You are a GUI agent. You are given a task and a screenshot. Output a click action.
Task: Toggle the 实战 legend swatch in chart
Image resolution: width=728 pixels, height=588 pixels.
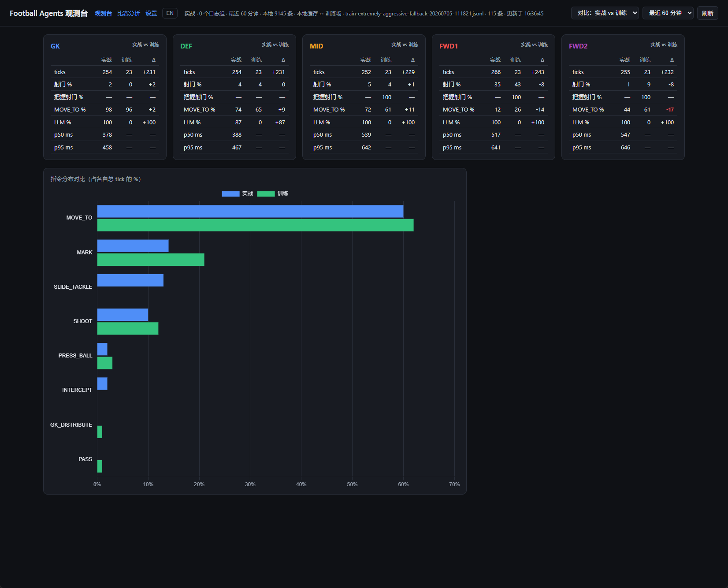click(230, 194)
